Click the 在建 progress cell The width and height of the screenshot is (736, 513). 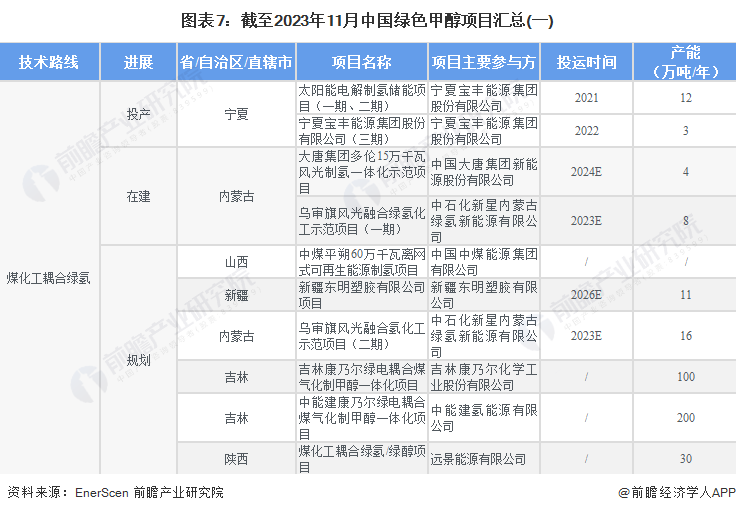pos(138,196)
